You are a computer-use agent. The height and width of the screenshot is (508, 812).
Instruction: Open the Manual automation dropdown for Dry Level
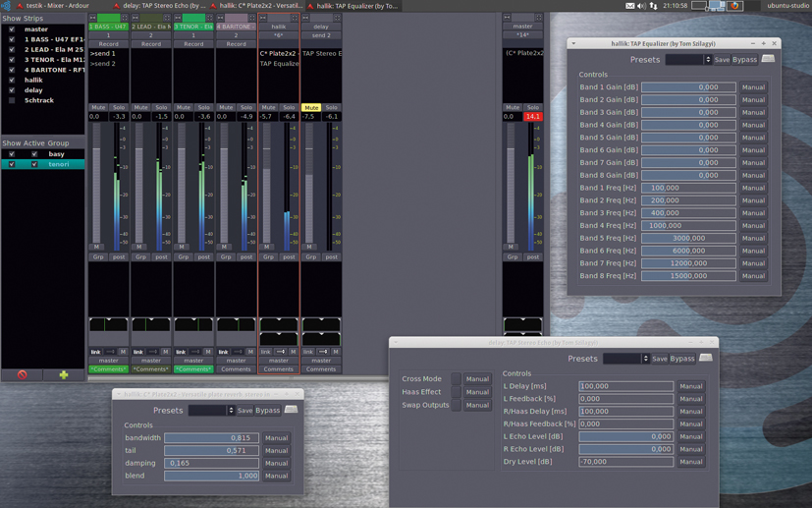click(691, 462)
